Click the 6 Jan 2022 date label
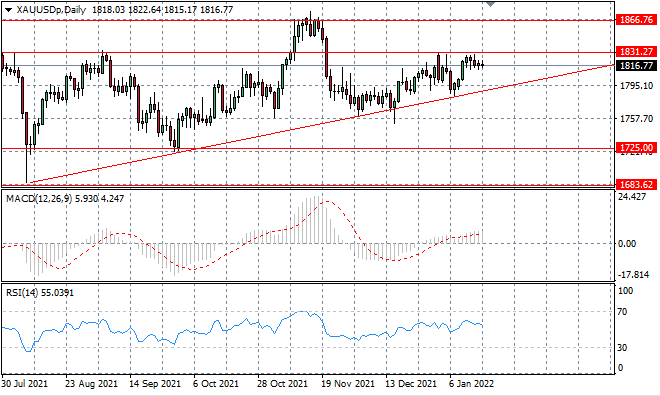This screenshot has width=660, height=396. tap(472, 384)
